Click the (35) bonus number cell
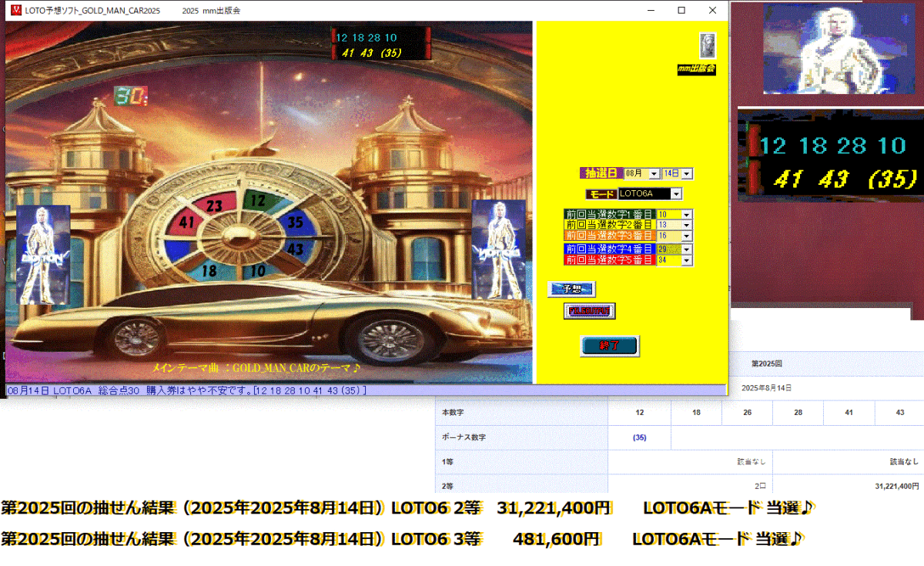Viewport: 924px width, 566px height. 640,437
